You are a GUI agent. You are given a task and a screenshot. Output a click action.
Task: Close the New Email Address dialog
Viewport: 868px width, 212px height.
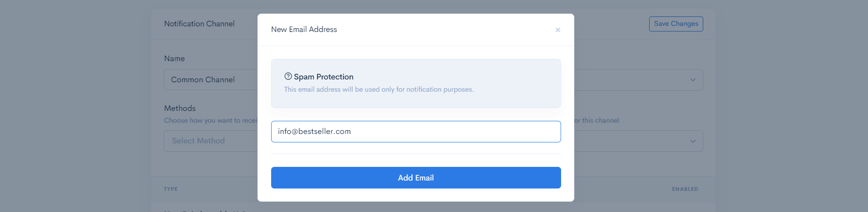(x=558, y=30)
